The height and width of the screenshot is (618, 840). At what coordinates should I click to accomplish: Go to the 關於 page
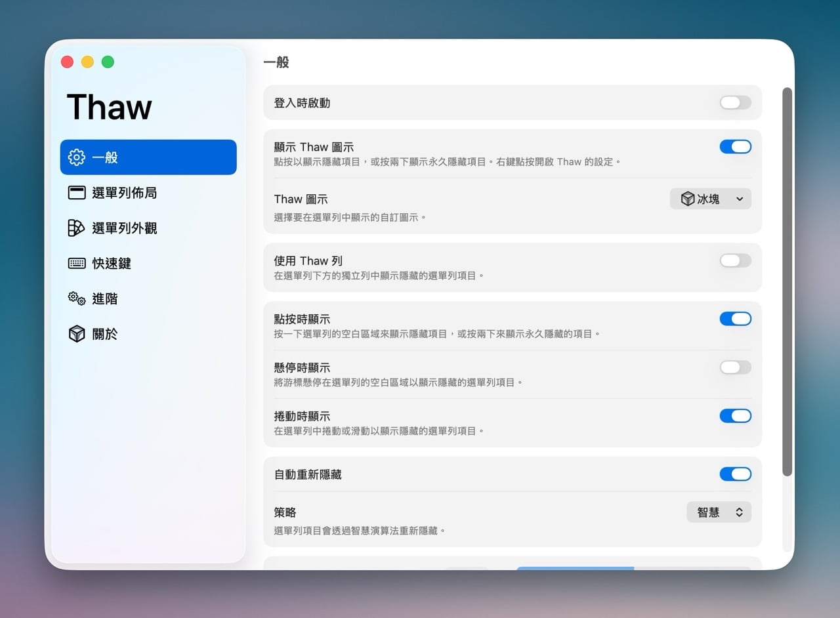click(x=105, y=335)
